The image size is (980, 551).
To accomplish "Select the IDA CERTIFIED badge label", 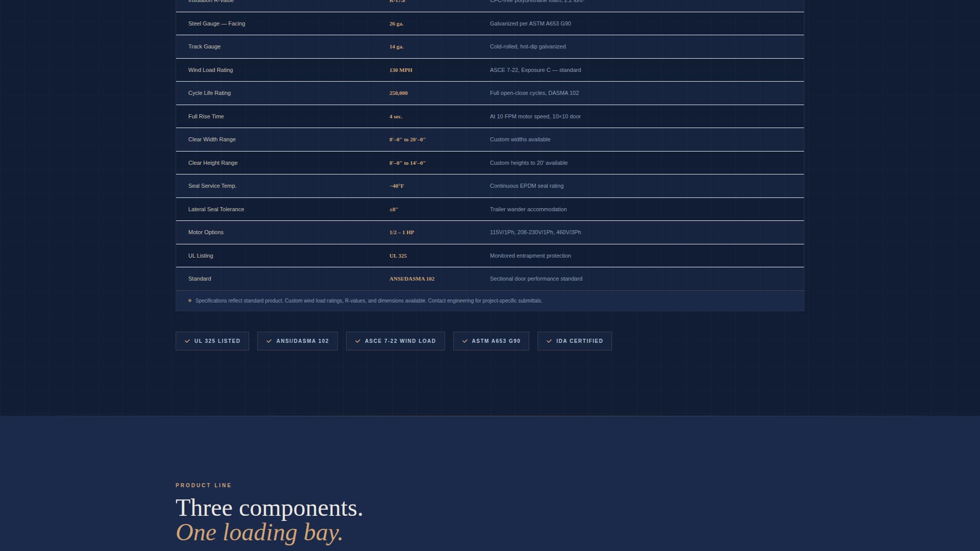I will pyautogui.click(x=579, y=341).
